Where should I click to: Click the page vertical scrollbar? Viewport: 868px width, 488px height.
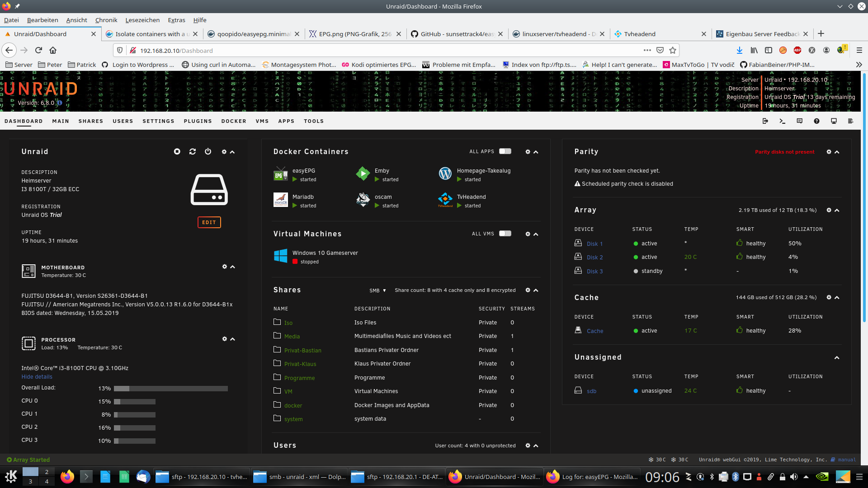[864, 197]
